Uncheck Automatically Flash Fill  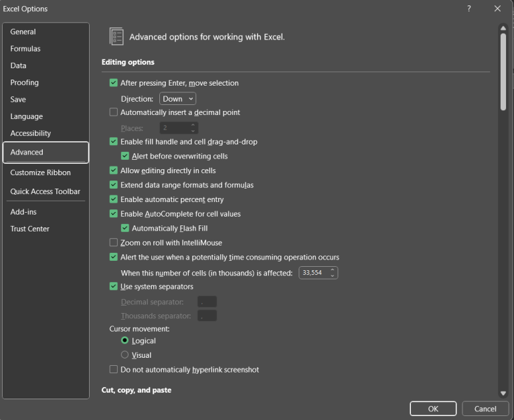pyautogui.click(x=125, y=228)
